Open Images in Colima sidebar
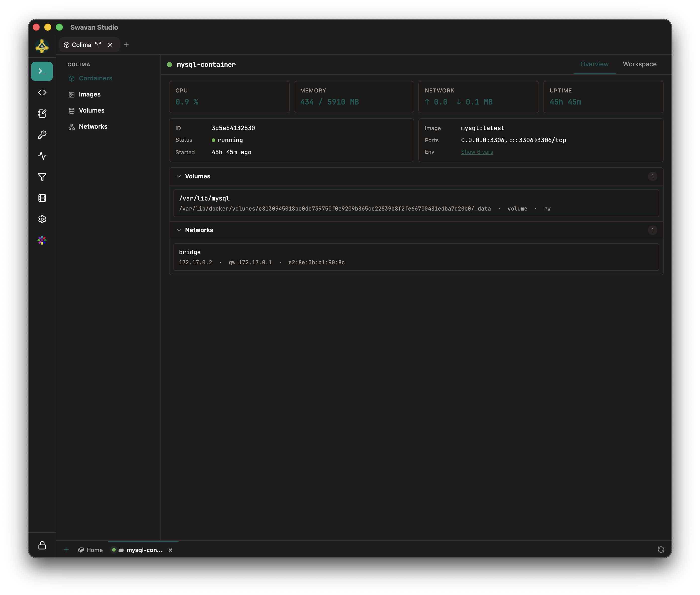The width and height of the screenshot is (700, 595). point(90,94)
